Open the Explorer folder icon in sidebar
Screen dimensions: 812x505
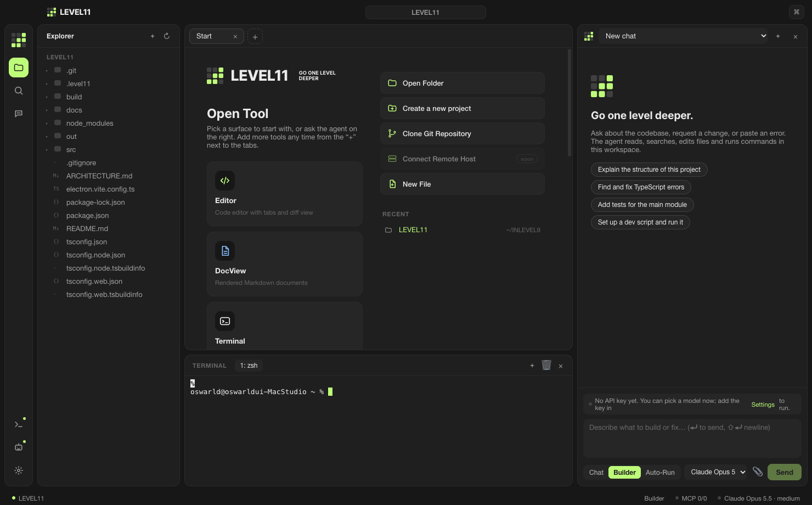click(x=19, y=68)
